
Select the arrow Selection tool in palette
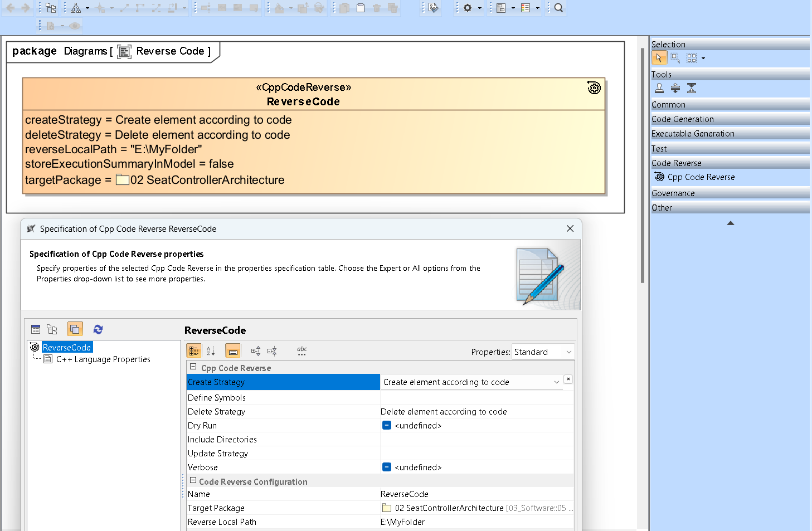coord(659,58)
